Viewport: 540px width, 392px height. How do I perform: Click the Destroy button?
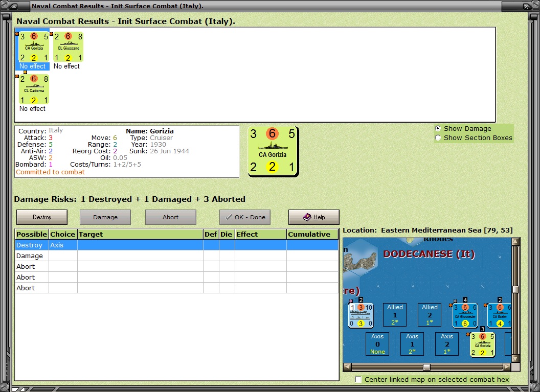pos(42,217)
